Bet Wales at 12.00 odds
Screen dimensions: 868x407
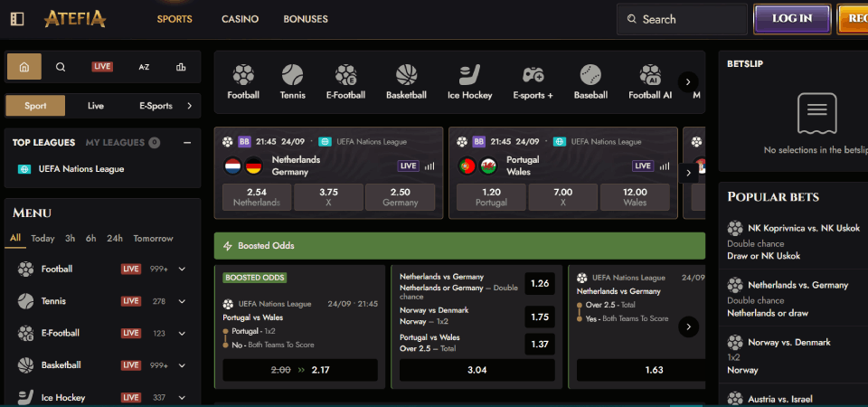coord(635,197)
